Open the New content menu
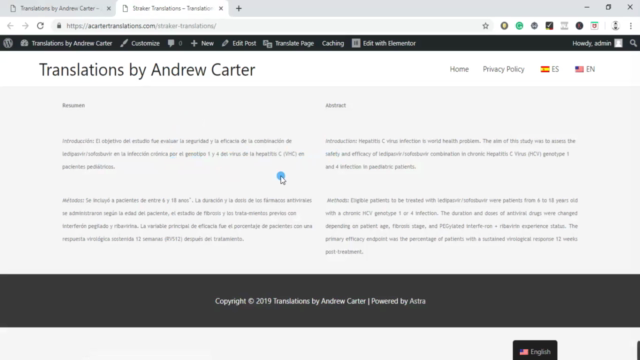This screenshot has width=640, height=360. coord(202,43)
